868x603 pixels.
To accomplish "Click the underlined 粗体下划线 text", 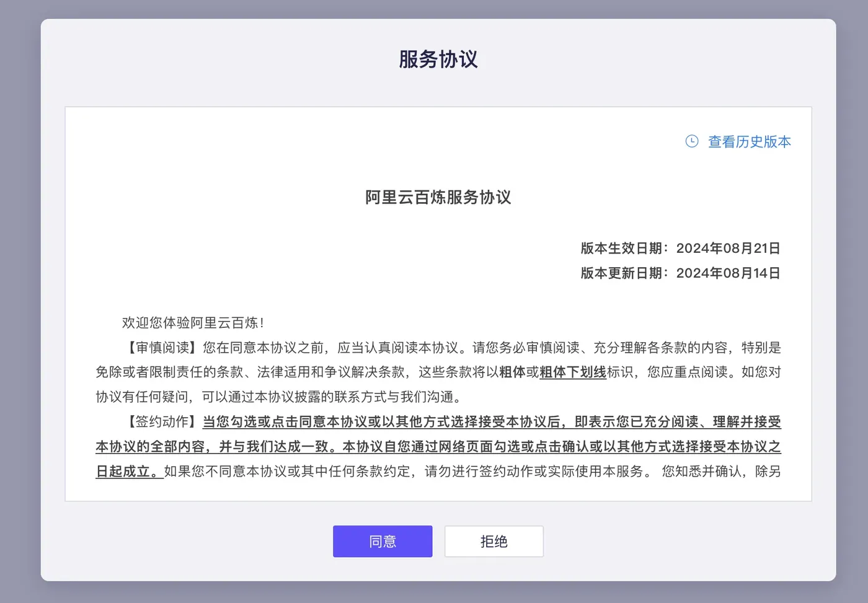I will point(573,372).
